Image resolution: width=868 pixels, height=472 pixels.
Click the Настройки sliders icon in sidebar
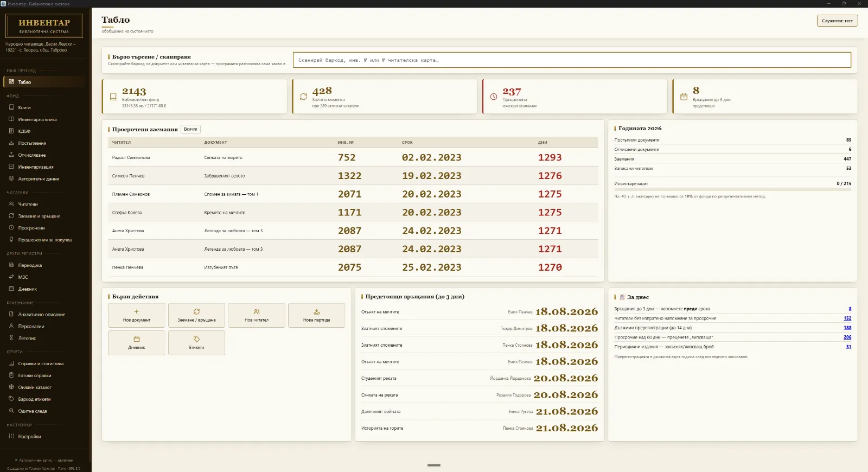(11, 436)
